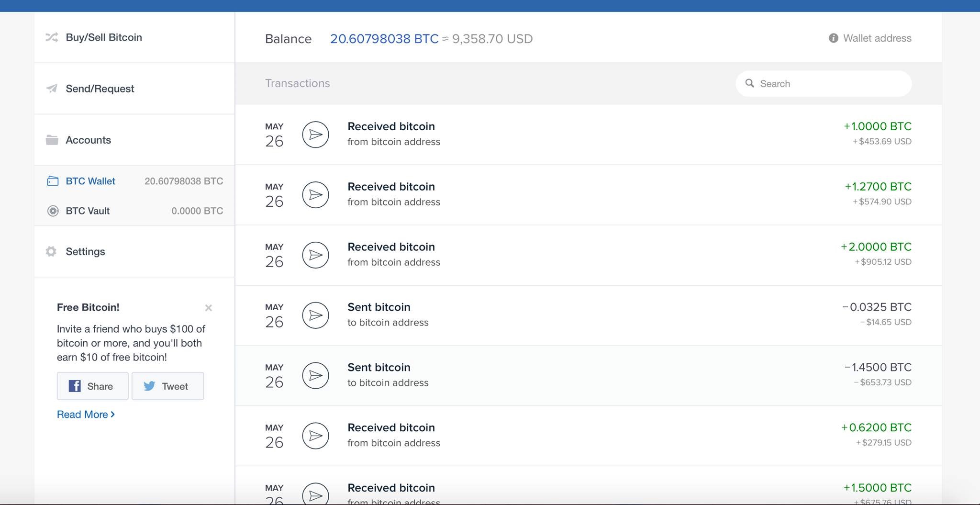Click the search magnifier icon

click(749, 83)
